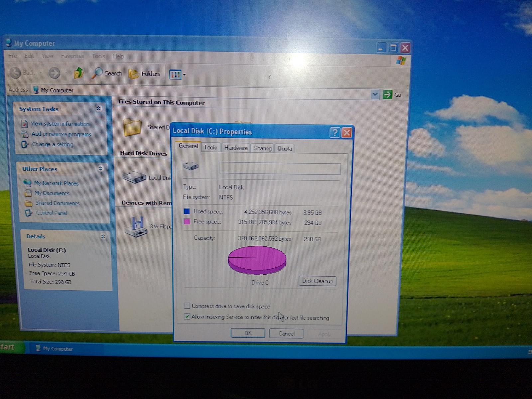Screen dimensions: 532x399
Task: Click the View system information icon
Action: (x=24, y=124)
